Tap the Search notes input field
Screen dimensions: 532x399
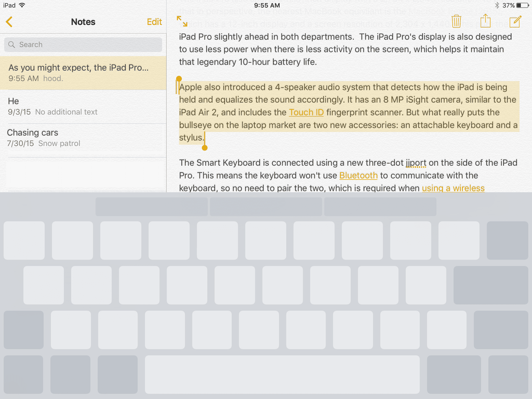pyautogui.click(x=83, y=44)
